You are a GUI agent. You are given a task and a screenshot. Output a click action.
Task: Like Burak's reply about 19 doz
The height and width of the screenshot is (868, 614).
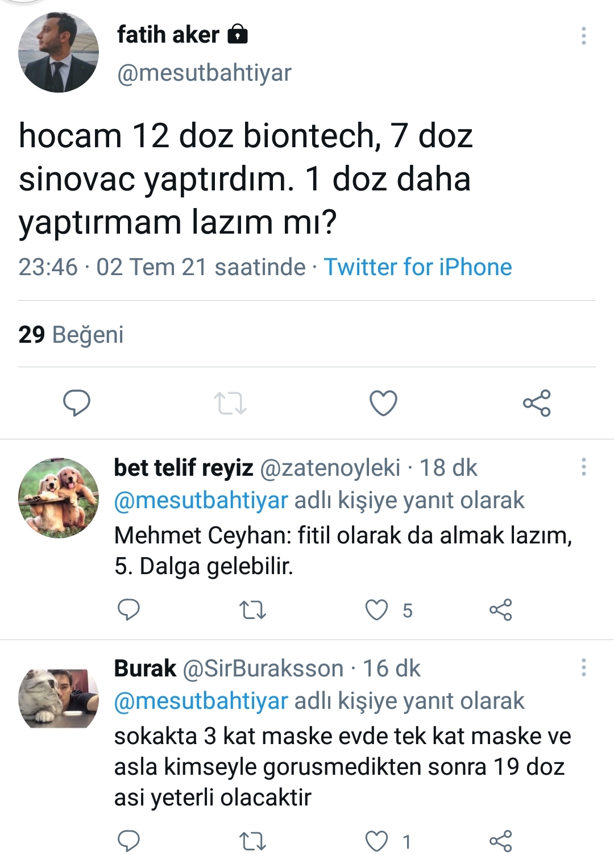(x=376, y=841)
